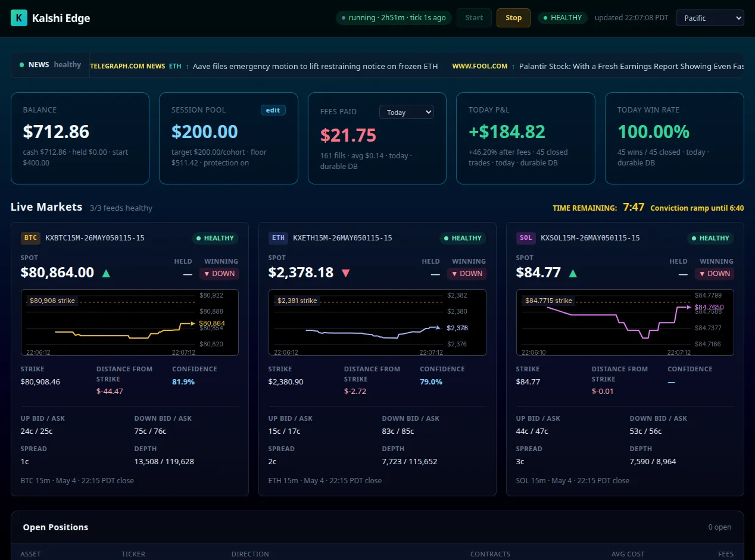Click the NEWS healthy indicator
This screenshot has height=560, width=755.
point(50,65)
